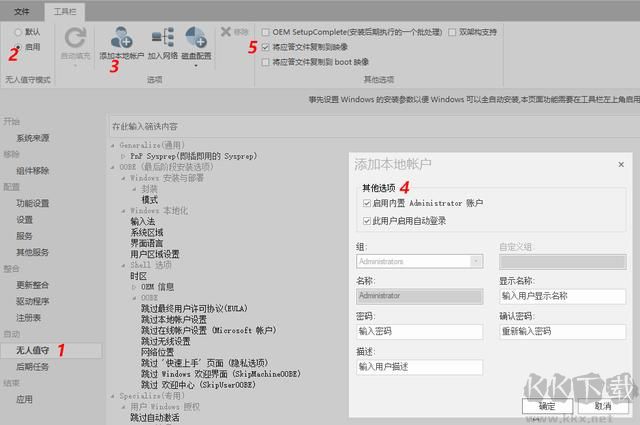The width and height of the screenshot is (640, 425).
Task: Select 跳过 欢迎中心 (SkipUserOOBE) item
Action: click(x=198, y=385)
